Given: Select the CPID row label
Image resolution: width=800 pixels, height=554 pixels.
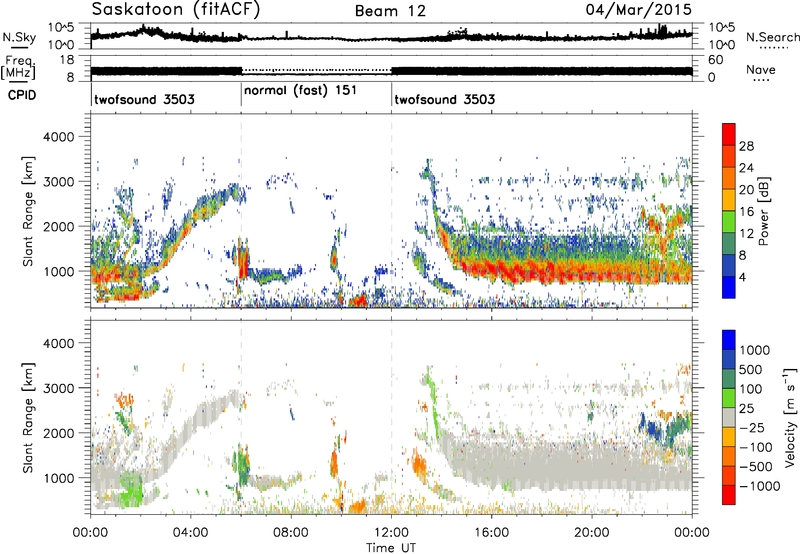Looking at the screenshot, I should [22, 95].
